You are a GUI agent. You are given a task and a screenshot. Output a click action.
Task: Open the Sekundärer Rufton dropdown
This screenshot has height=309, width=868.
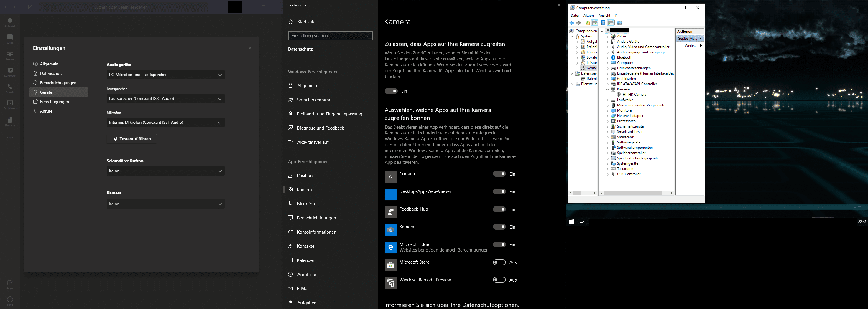[x=165, y=171]
